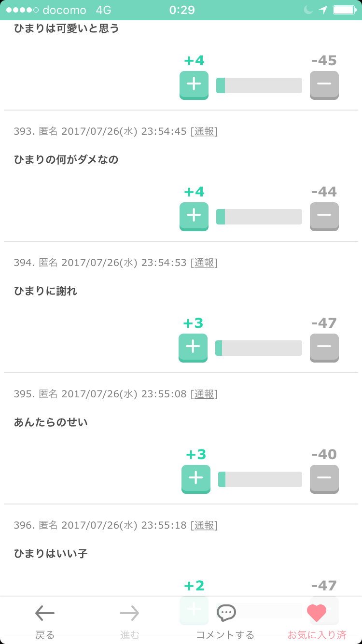Screen dimensions: 362x644
Task: Report comment 393 via 通報 link
Action: (204, 131)
